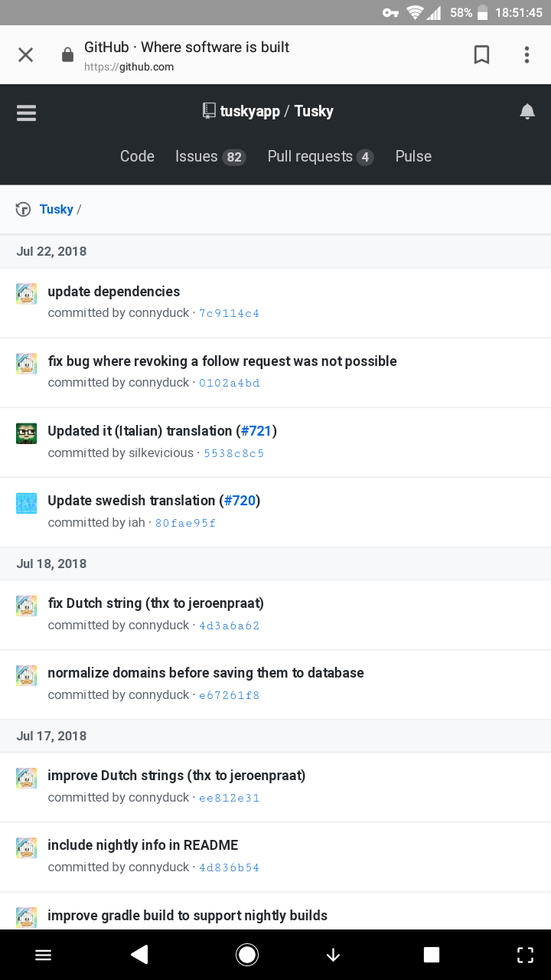Open the tuskyapp owner link in header
The width and height of the screenshot is (551, 980).
tap(249, 111)
